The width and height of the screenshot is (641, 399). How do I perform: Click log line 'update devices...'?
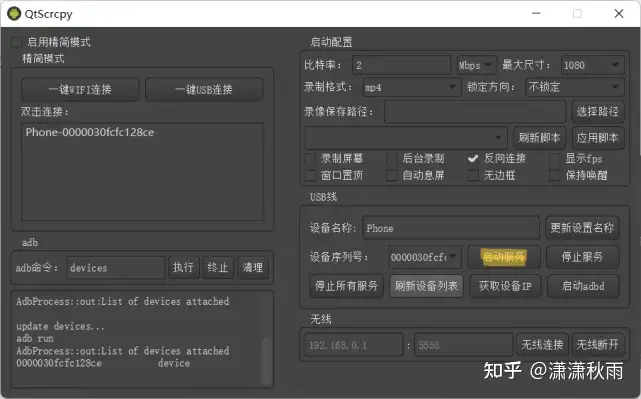click(61, 326)
